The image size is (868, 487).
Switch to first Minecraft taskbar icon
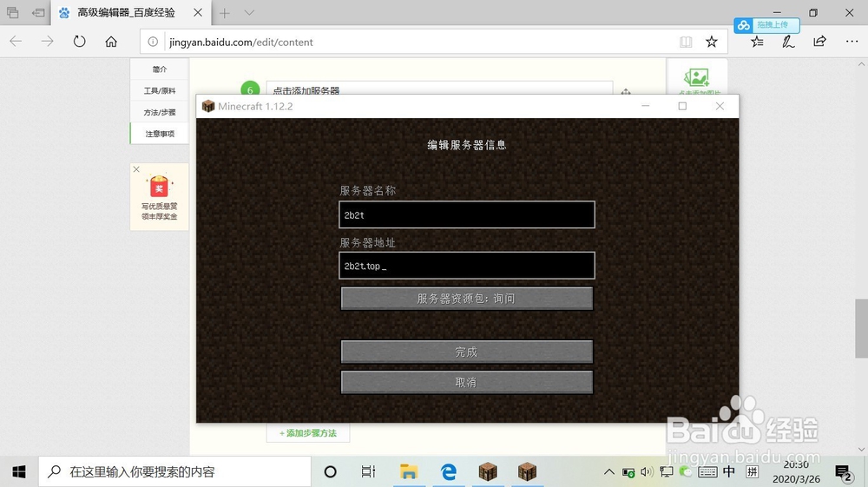pyautogui.click(x=488, y=471)
